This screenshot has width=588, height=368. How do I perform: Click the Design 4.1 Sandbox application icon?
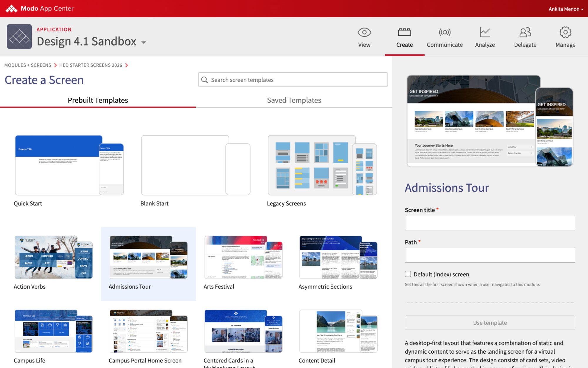[19, 36]
